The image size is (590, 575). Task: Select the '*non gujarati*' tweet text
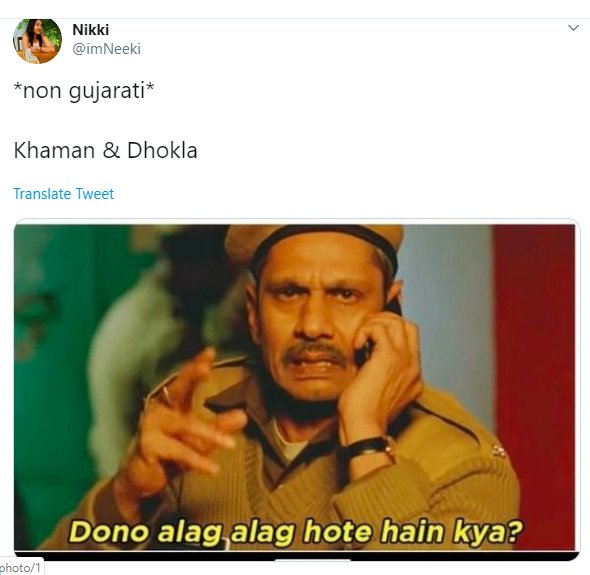pos(84,91)
